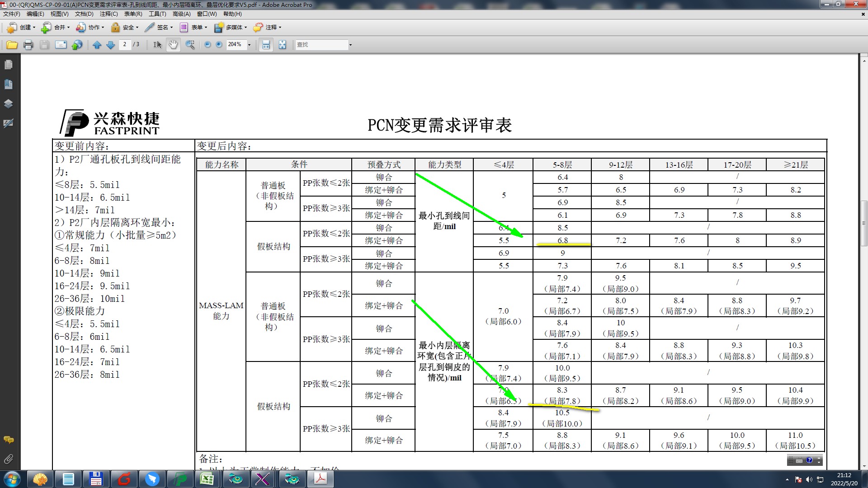This screenshot has height=488, width=868.
Task: Click the page number input field
Action: click(125, 44)
